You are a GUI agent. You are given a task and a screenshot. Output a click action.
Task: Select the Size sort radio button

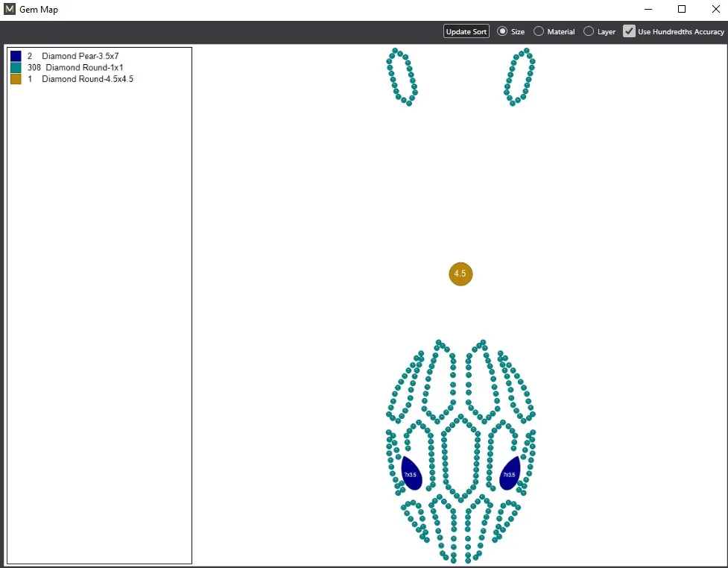click(x=502, y=31)
